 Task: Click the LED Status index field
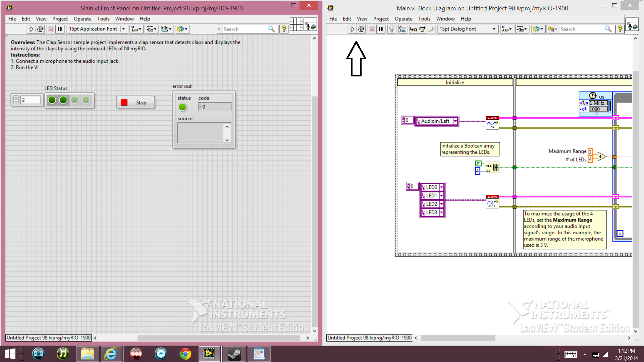tap(31, 100)
